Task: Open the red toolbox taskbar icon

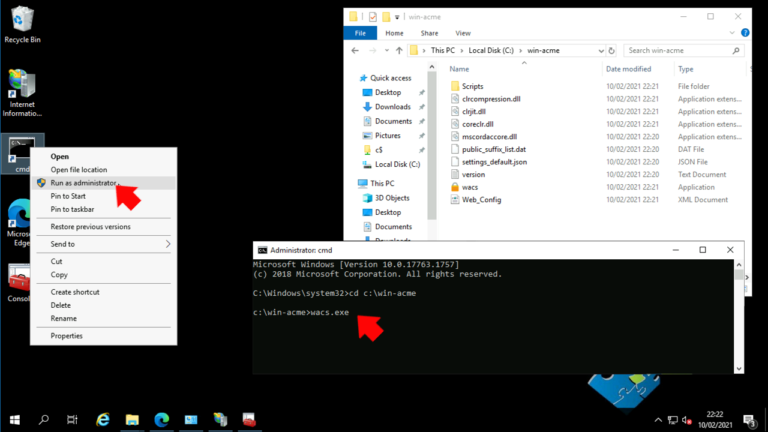Action: pos(249,420)
